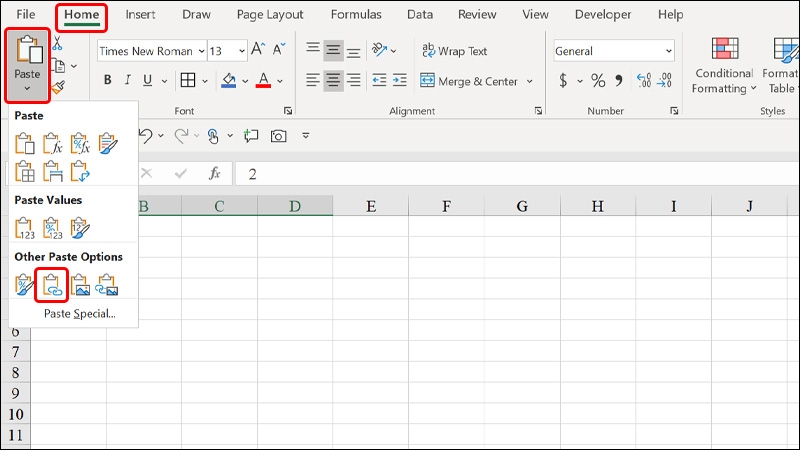Choose the Paste Link option
The image size is (800, 450).
(52, 285)
